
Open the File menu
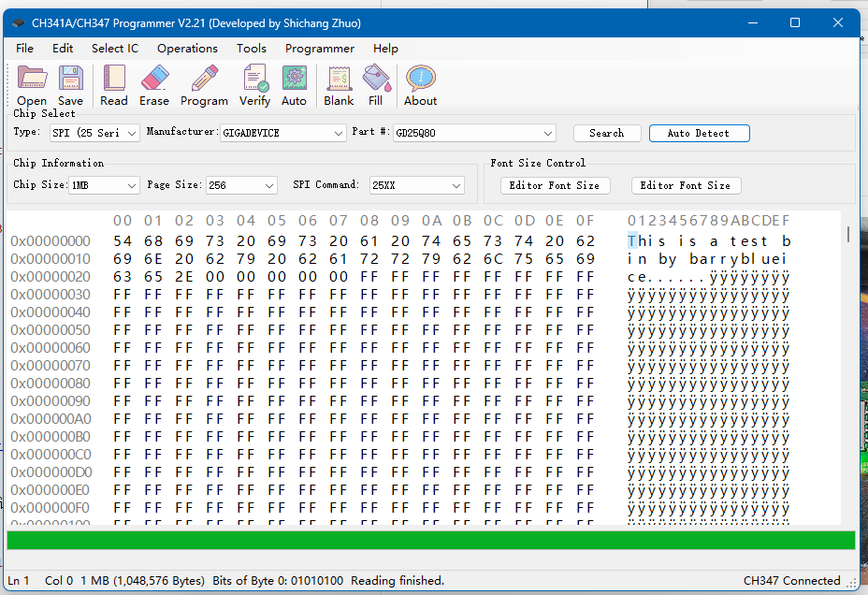coord(24,49)
